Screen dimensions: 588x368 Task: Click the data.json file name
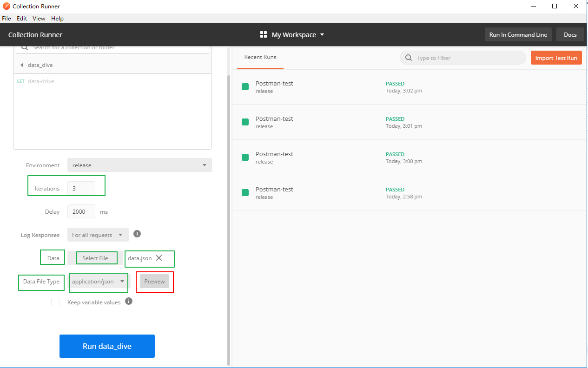pyautogui.click(x=140, y=258)
